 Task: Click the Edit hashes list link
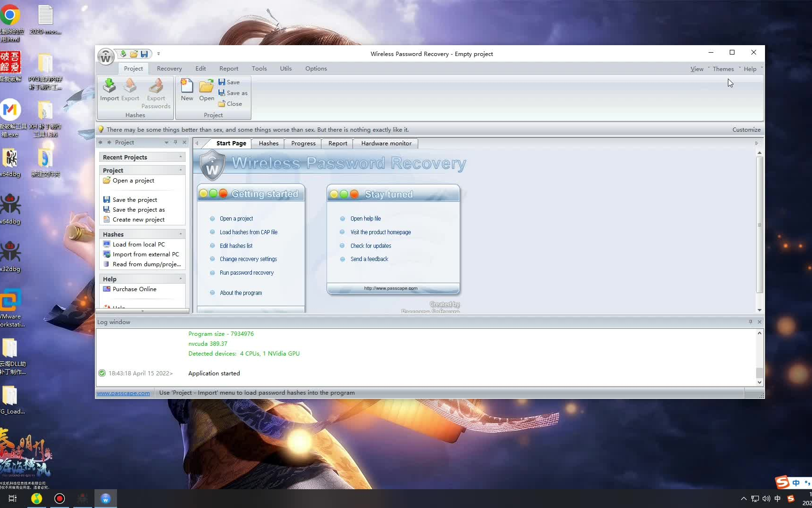[x=236, y=246]
